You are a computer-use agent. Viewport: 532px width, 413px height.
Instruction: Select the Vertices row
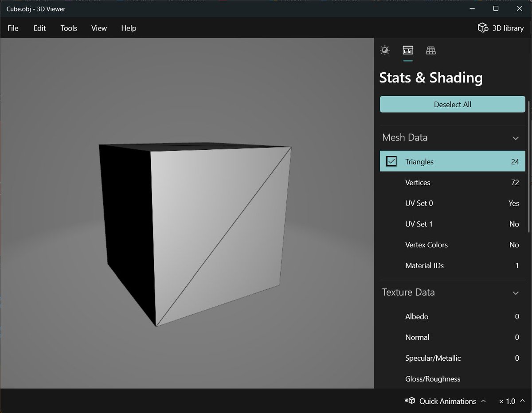coord(452,183)
